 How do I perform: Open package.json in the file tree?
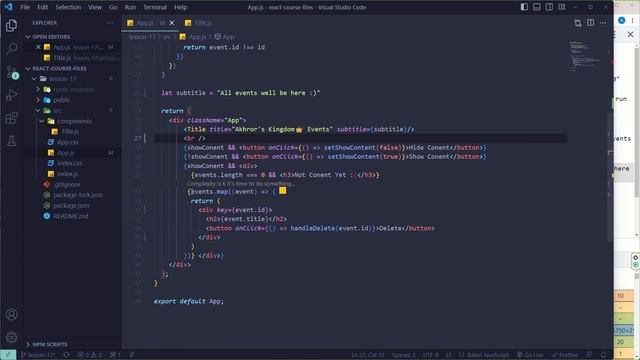pos(71,206)
